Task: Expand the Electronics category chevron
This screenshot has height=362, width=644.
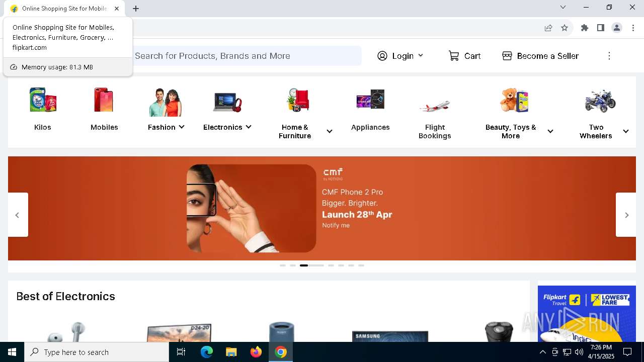Action: [249, 127]
